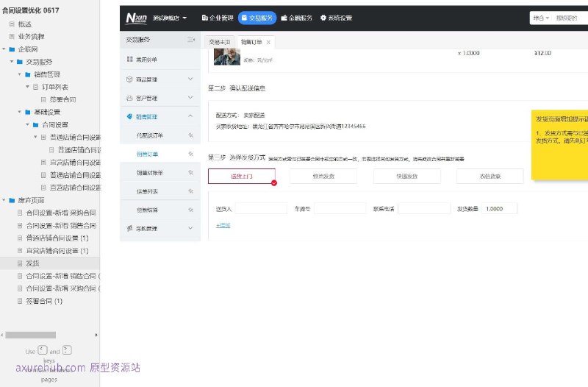Screen dimensions: 588x387
Task: Click the blue folder icon of 废弃页面
Action: (12, 200)
